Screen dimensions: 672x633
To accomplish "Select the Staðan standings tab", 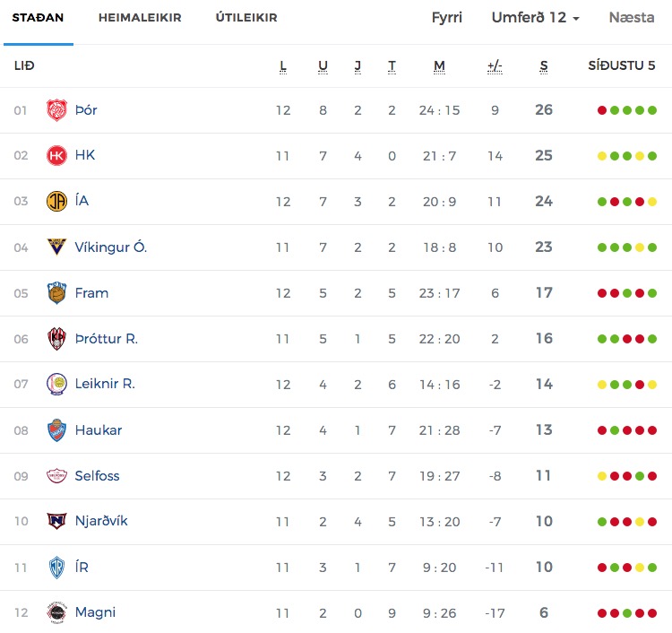I will pos(38,18).
